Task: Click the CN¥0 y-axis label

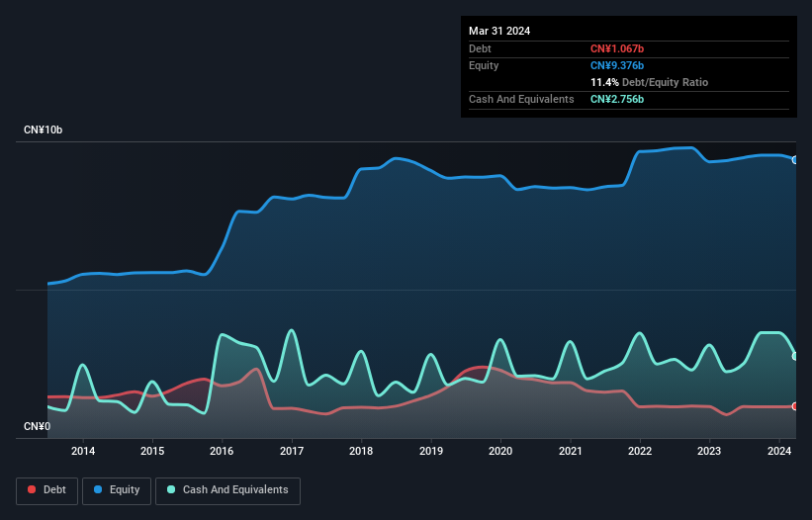Action: pyautogui.click(x=39, y=427)
